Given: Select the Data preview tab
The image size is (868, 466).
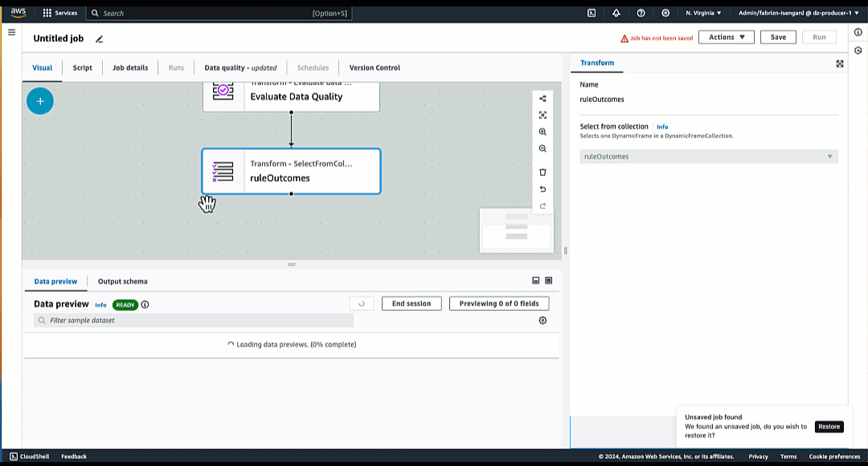Looking at the screenshot, I should pyautogui.click(x=56, y=281).
